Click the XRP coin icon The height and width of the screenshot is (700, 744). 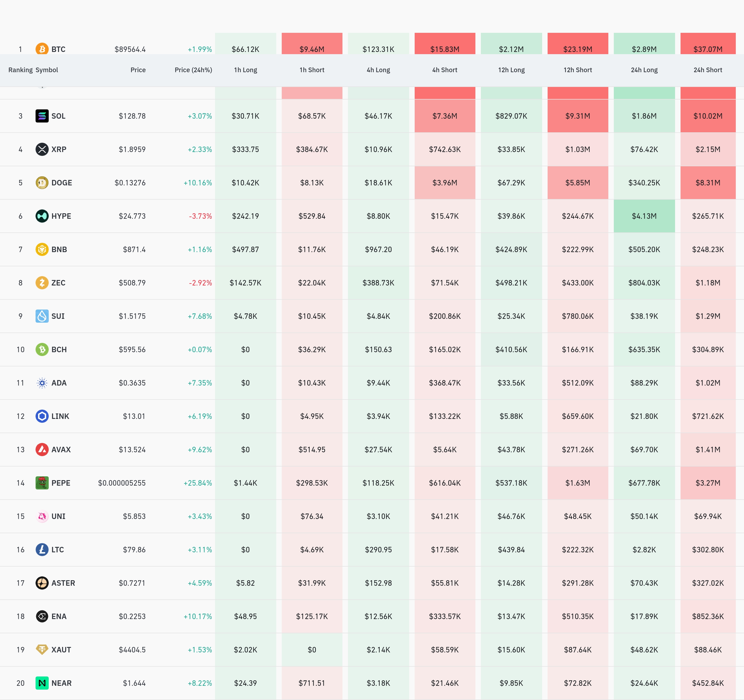(42, 149)
